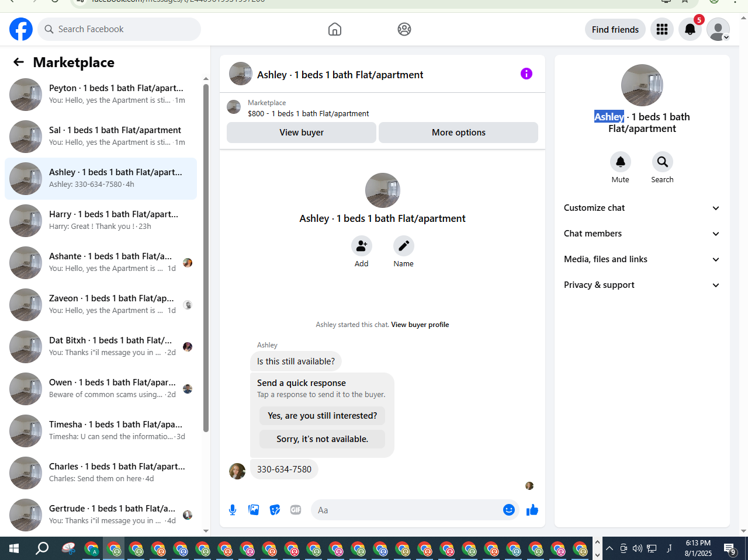Click the back arrow next to Marketplace

[19, 62]
